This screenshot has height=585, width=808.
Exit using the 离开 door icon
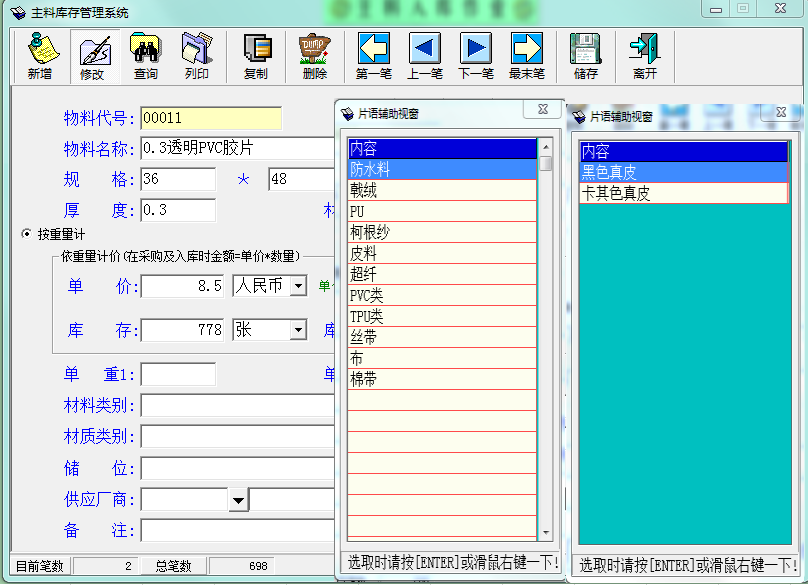pyautogui.click(x=644, y=56)
